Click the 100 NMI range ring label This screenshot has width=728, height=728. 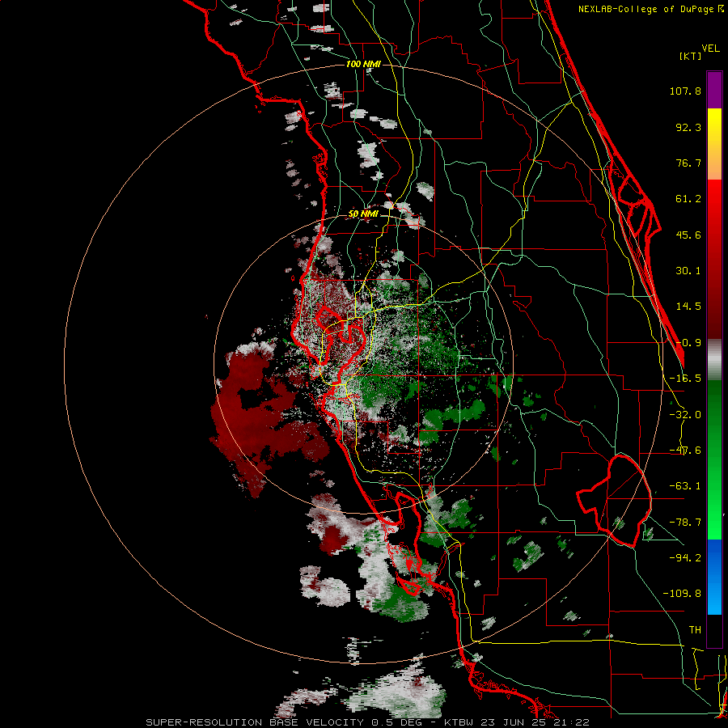pyautogui.click(x=363, y=64)
